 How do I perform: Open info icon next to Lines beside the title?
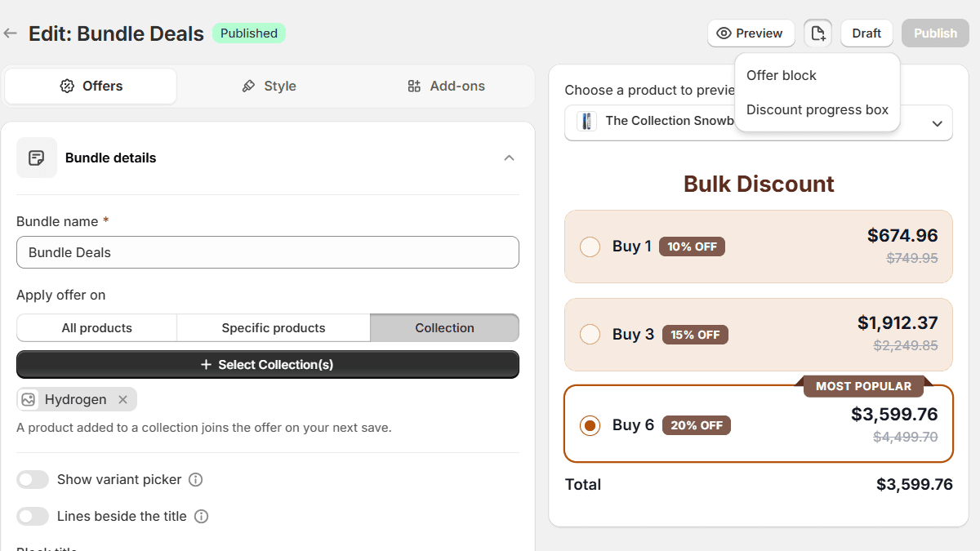coord(201,517)
